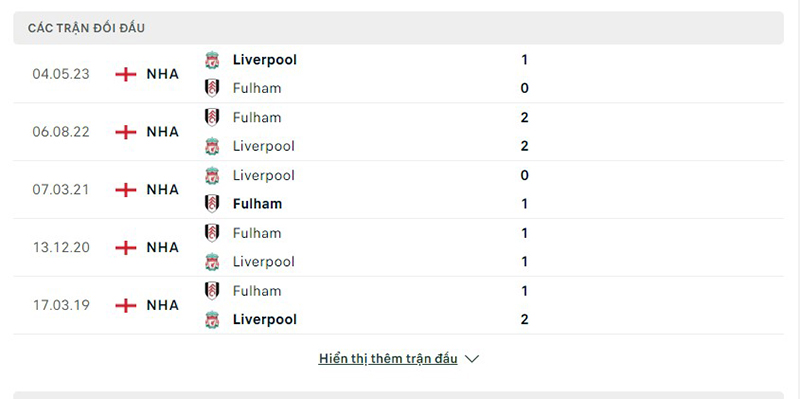Image resolution: width=800 pixels, height=399 pixels.
Task: Click Liverpool crest in 07.03.21 match
Action: coord(212,176)
